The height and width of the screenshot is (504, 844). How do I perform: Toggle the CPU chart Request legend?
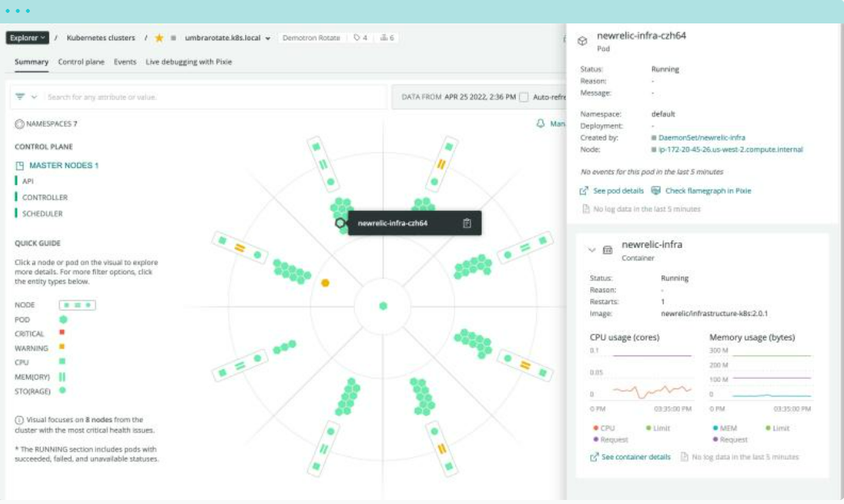click(x=610, y=439)
